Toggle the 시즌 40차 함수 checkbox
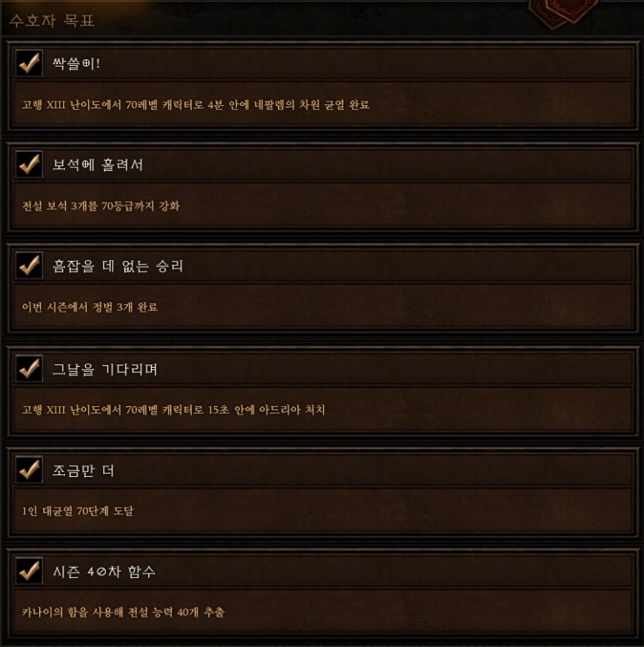The height and width of the screenshot is (647, 644). pos(29,571)
